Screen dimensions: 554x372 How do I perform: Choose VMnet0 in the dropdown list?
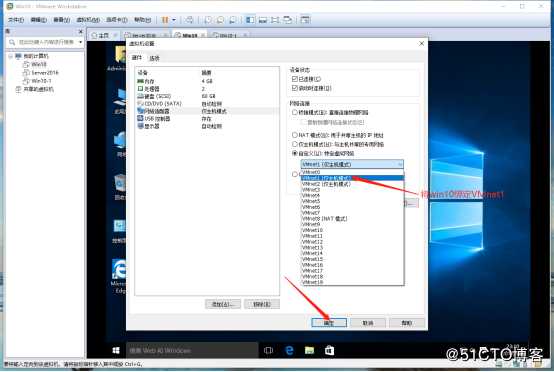[352, 172]
